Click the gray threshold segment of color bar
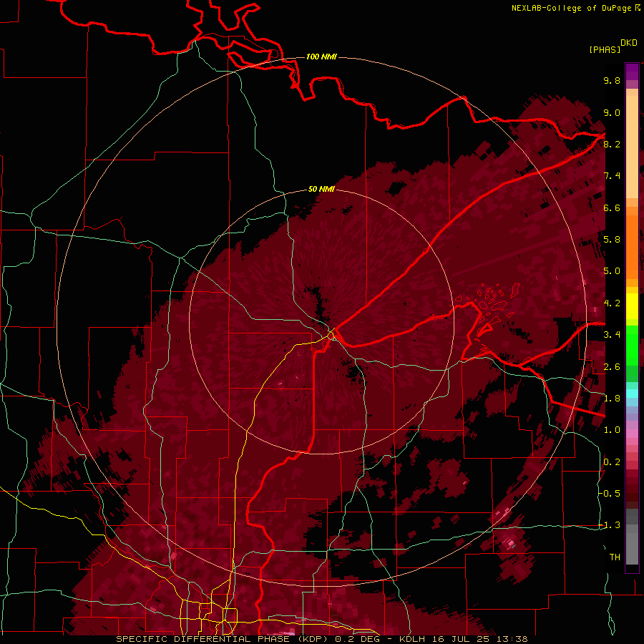 632,537
